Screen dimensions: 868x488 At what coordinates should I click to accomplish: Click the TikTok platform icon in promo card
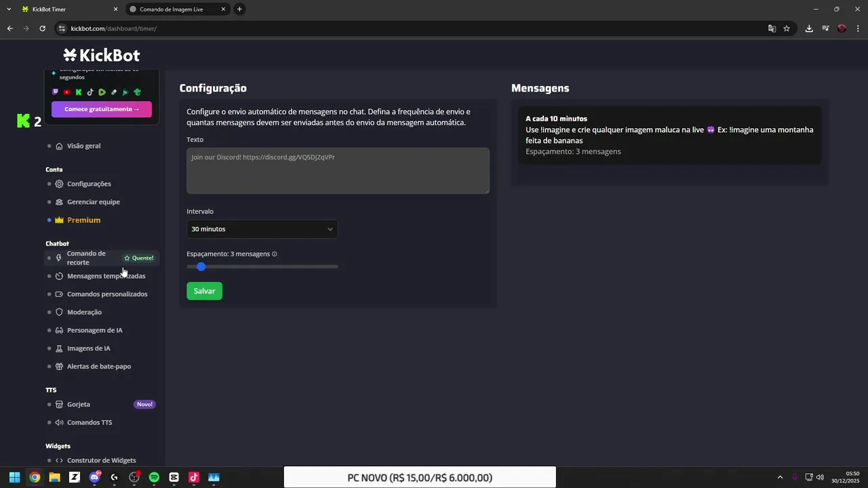[x=90, y=92]
